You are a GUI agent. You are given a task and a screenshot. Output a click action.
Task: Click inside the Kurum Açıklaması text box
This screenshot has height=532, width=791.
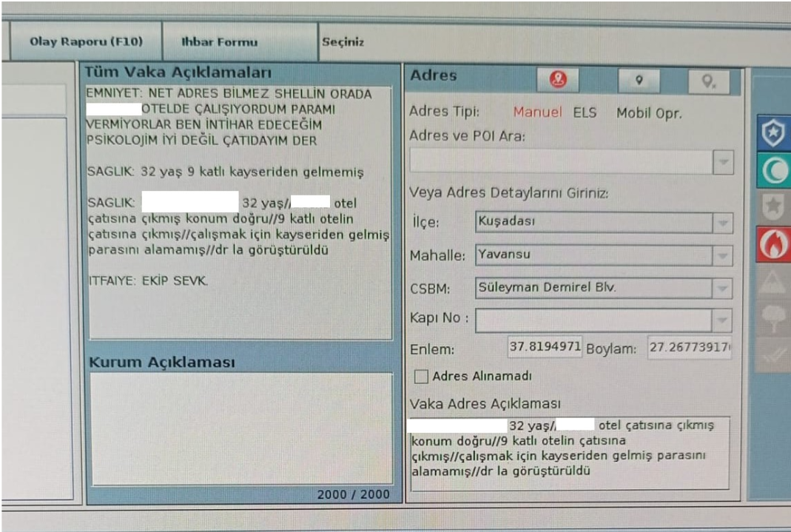(241, 428)
